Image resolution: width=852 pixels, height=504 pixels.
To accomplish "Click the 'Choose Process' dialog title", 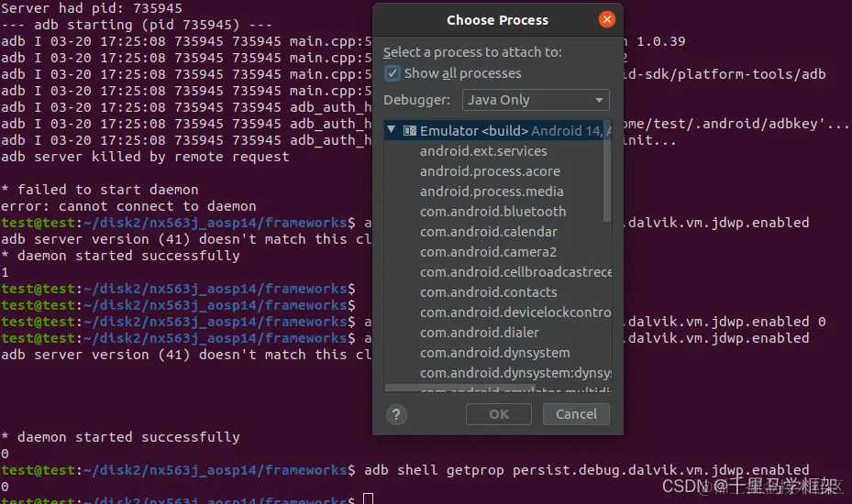I will (x=497, y=20).
